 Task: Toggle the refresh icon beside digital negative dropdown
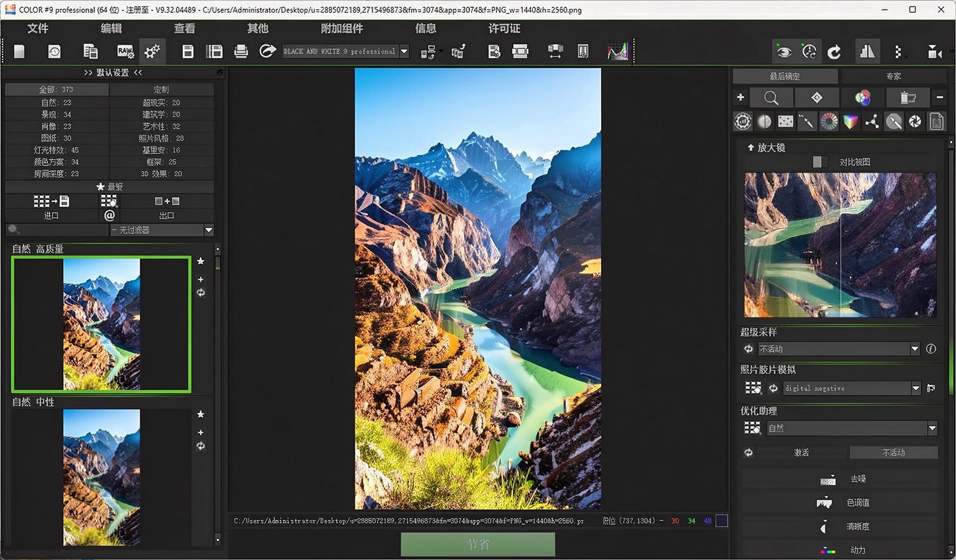pos(773,388)
